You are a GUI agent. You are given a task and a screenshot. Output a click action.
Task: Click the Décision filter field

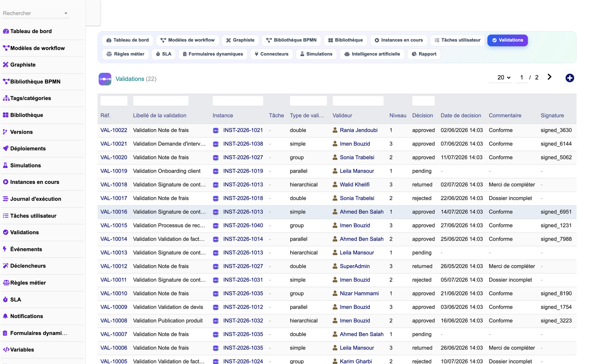[x=423, y=101]
